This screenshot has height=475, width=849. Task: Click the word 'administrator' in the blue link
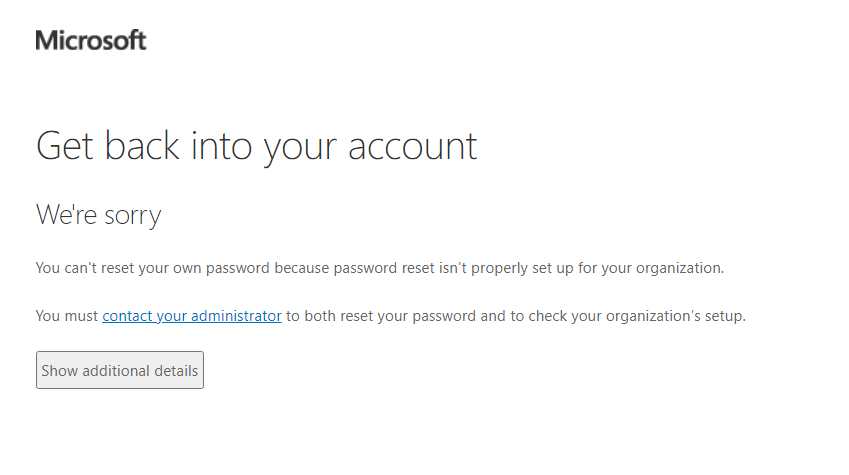click(236, 316)
